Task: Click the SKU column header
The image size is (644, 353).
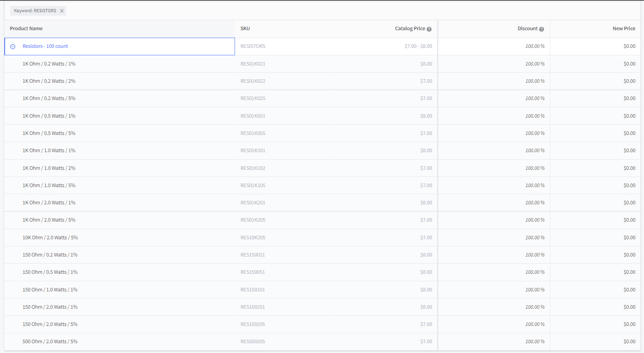Action: (245, 29)
